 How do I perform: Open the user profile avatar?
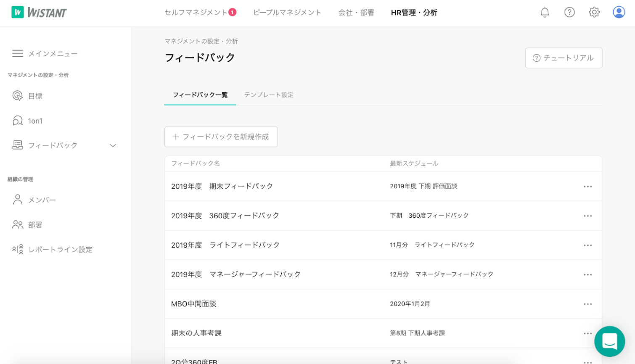point(619,13)
